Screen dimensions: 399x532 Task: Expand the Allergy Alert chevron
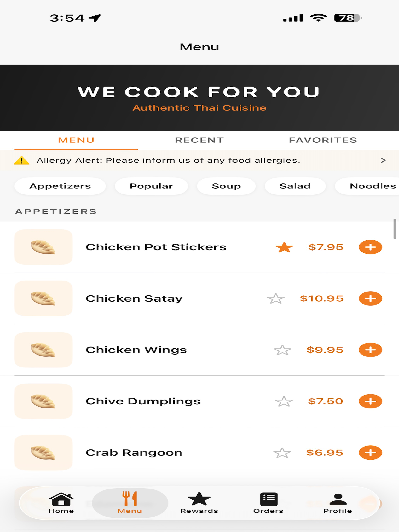383,160
